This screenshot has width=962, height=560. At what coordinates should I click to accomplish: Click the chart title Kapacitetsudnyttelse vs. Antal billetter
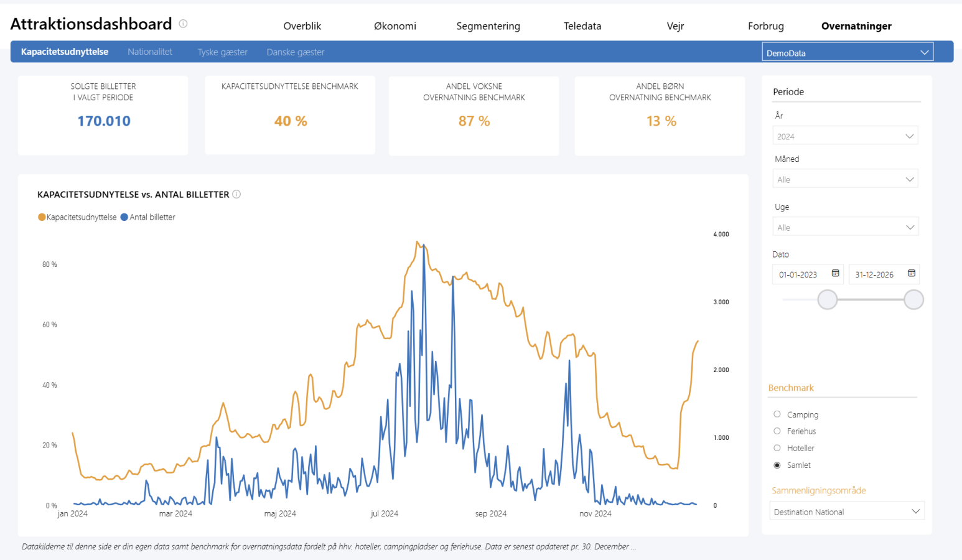(133, 195)
